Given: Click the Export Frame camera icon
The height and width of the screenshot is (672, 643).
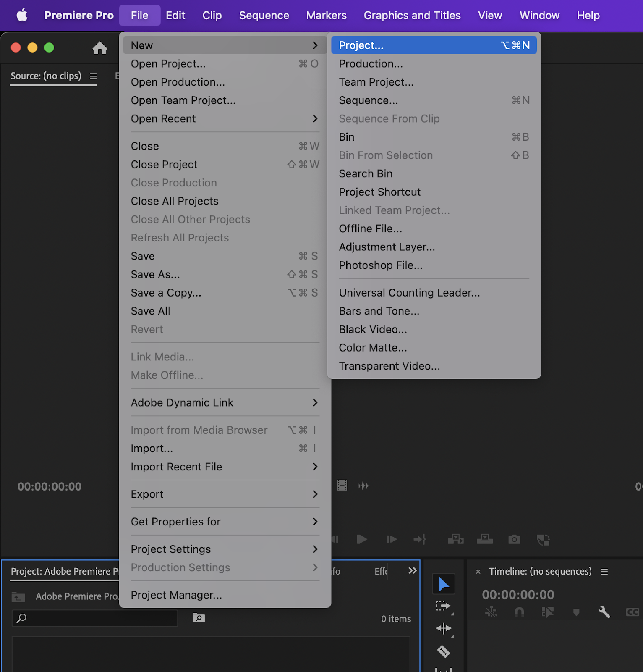Looking at the screenshot, I should [x=514, y=539].
